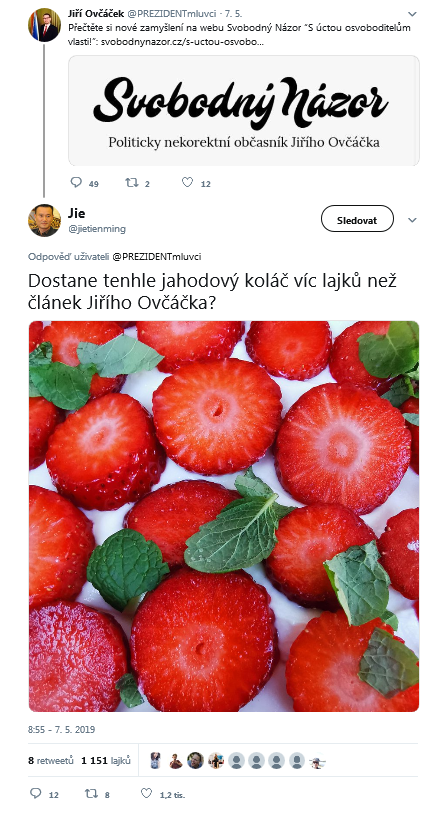Image resolution: width=445 pixels, height=819 pixels.
Task: Reply to Jie's strawberry cake tweet
Action: [x=36, y=793]
